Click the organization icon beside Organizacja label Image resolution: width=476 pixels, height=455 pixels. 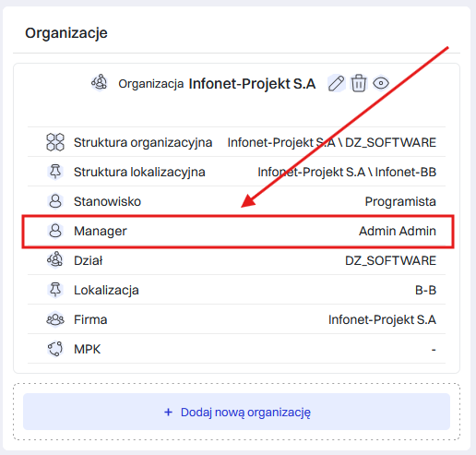pyautogui.click(x=100, y=82)
